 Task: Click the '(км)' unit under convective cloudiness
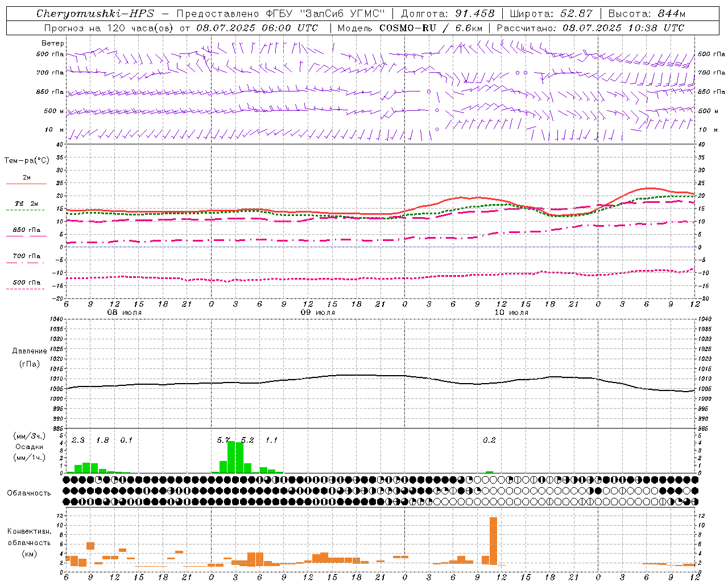[x=30, y=554]
